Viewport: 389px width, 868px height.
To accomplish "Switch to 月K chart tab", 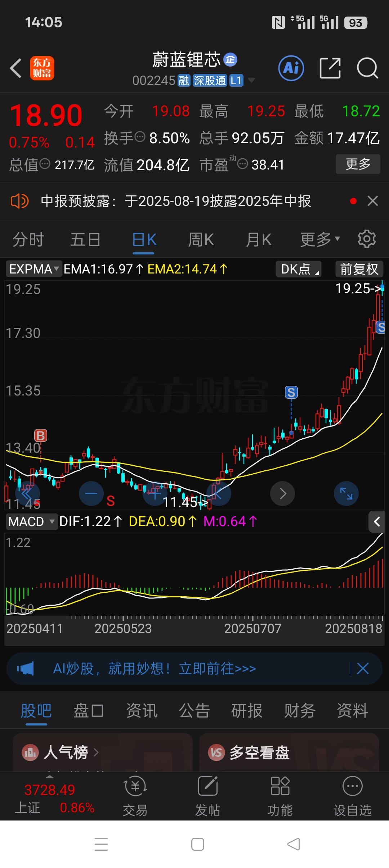I will click(259, 240).
